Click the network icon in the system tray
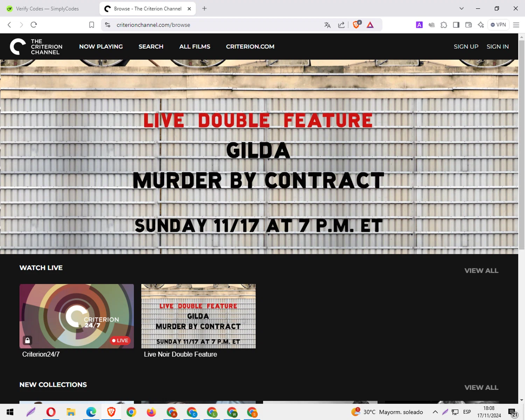Screen dimensions: 525x420 click(455, 412)
